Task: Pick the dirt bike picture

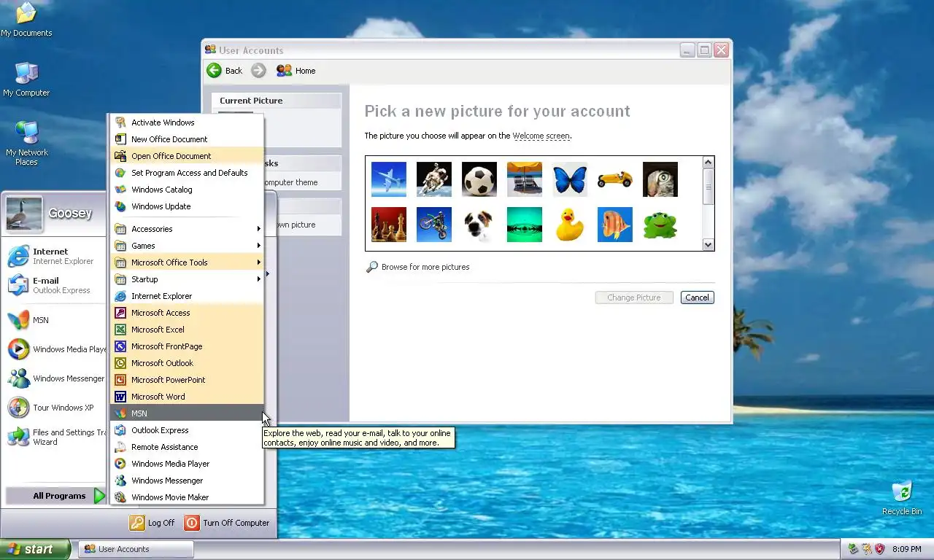Action: pos(434,225)
